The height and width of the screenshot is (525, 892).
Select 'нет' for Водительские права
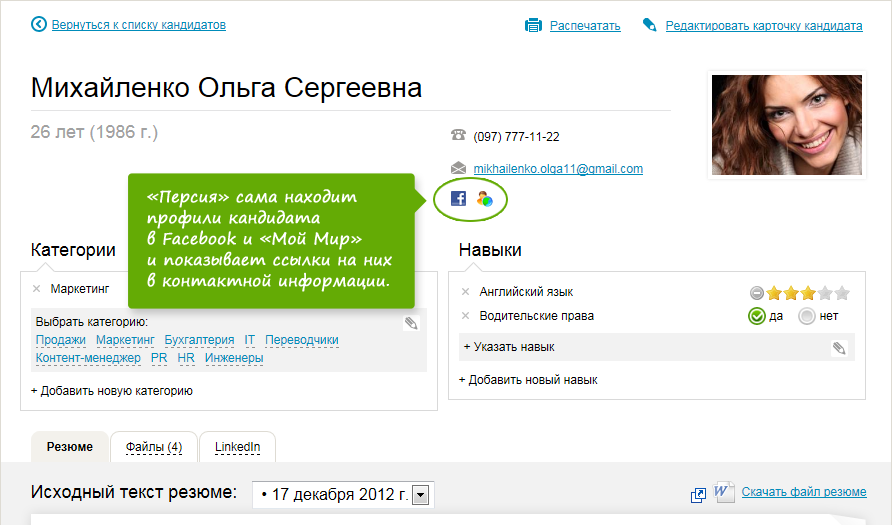coord(807,317)
